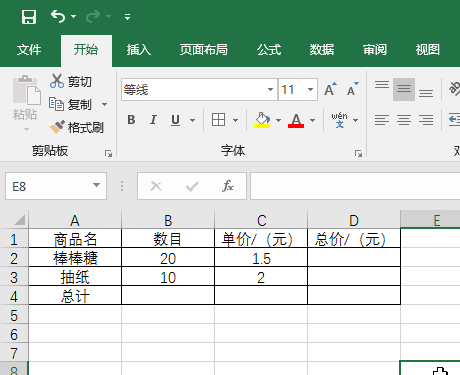Switch to the 开始 tab
The image size is (460, 375).
pos(86,50)
